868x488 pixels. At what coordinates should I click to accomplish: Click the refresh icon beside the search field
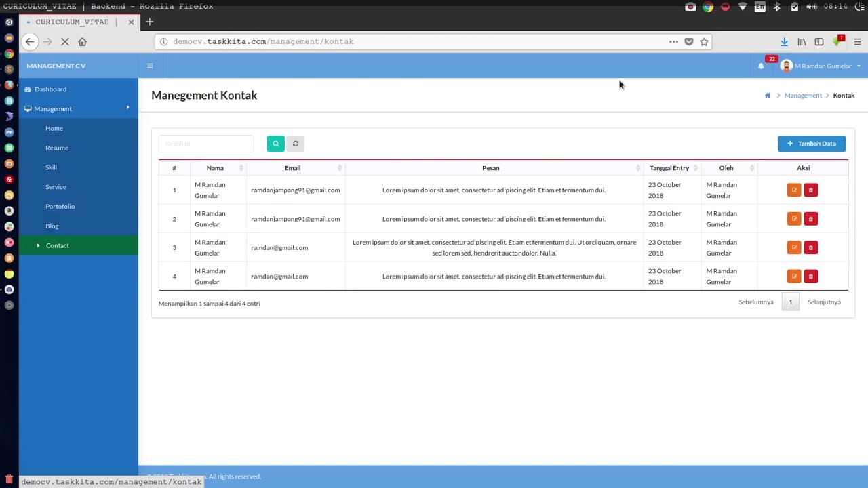tap(296, 143)
